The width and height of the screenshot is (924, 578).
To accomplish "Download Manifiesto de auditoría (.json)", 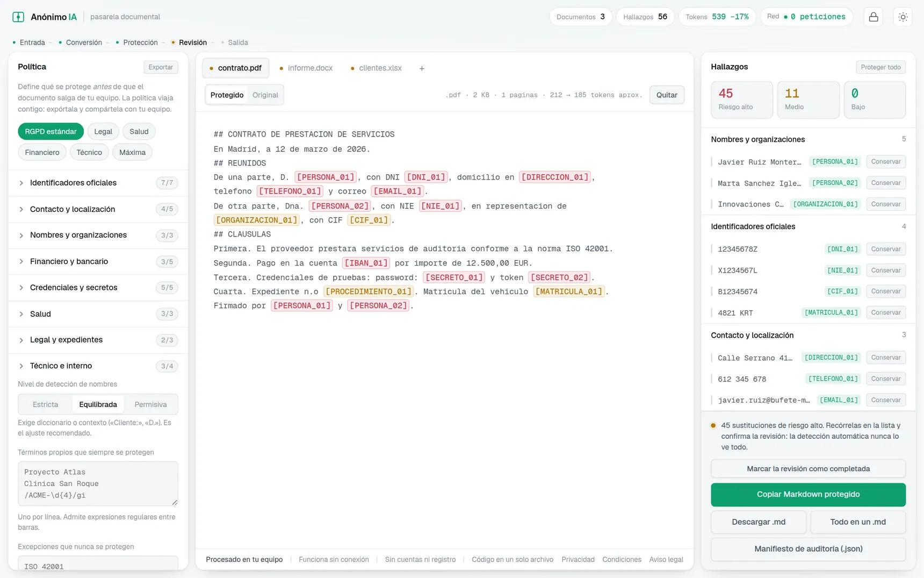I will 808,549.
